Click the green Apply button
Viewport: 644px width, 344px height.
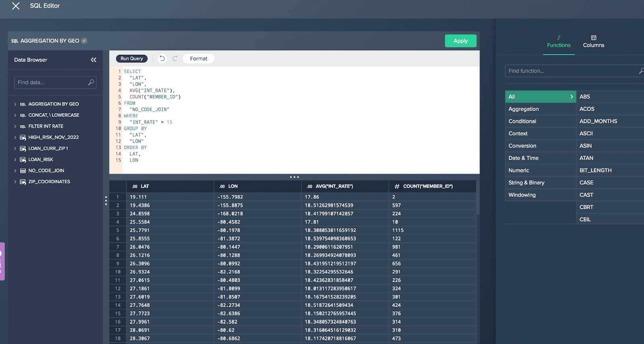point(460,41)
